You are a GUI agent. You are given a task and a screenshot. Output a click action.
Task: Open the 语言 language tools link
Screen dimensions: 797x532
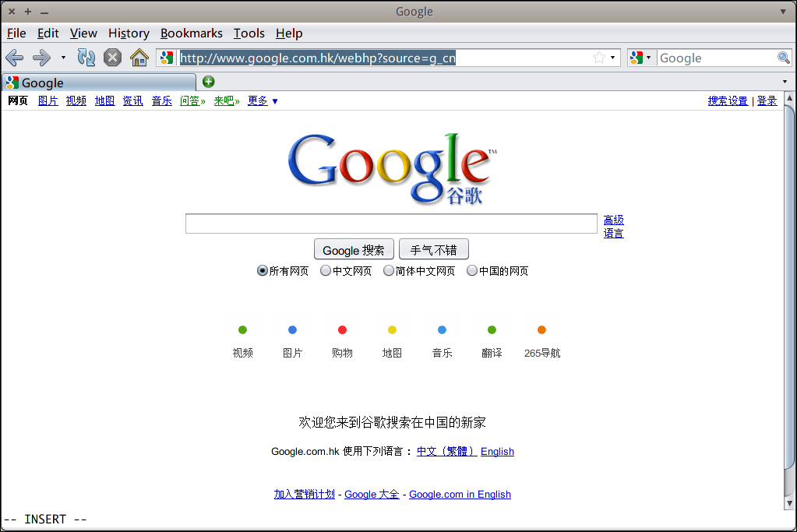point(613,233)
